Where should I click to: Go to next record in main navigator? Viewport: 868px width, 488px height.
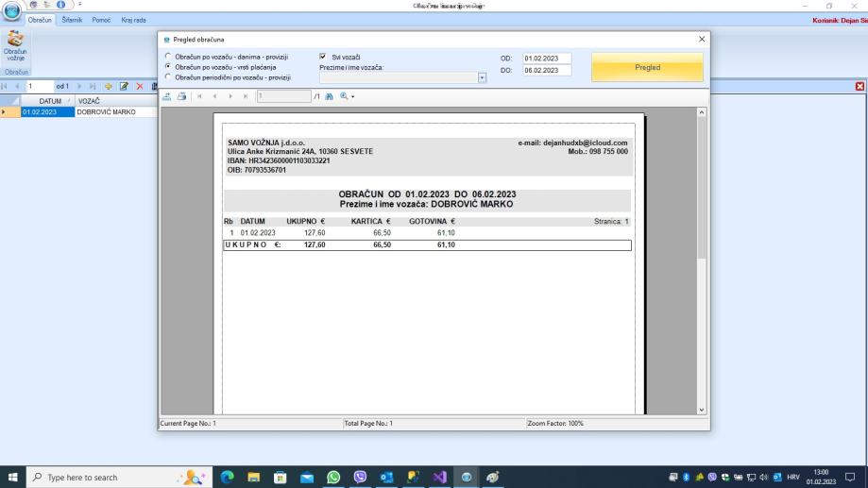[79, 86]
